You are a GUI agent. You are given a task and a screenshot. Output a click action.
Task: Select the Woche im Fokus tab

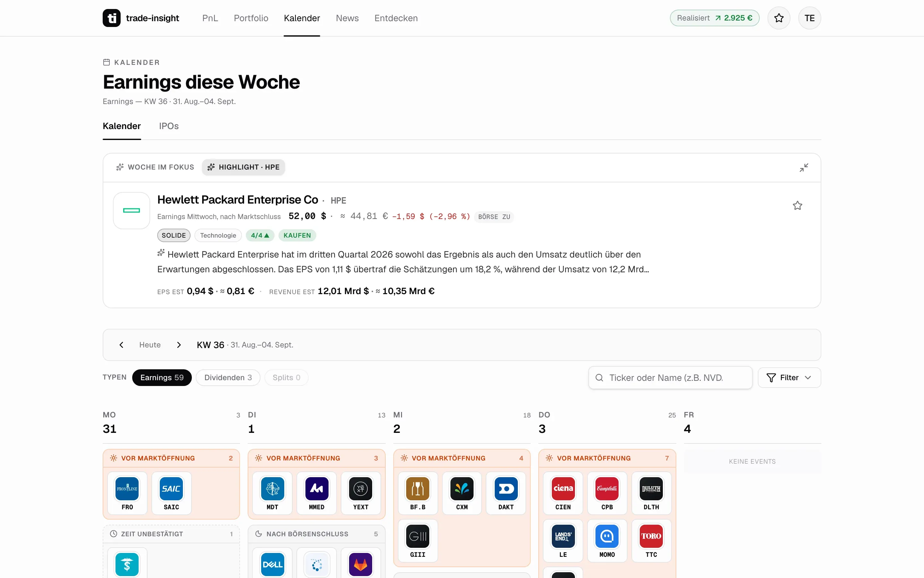[x=155, y=167]
